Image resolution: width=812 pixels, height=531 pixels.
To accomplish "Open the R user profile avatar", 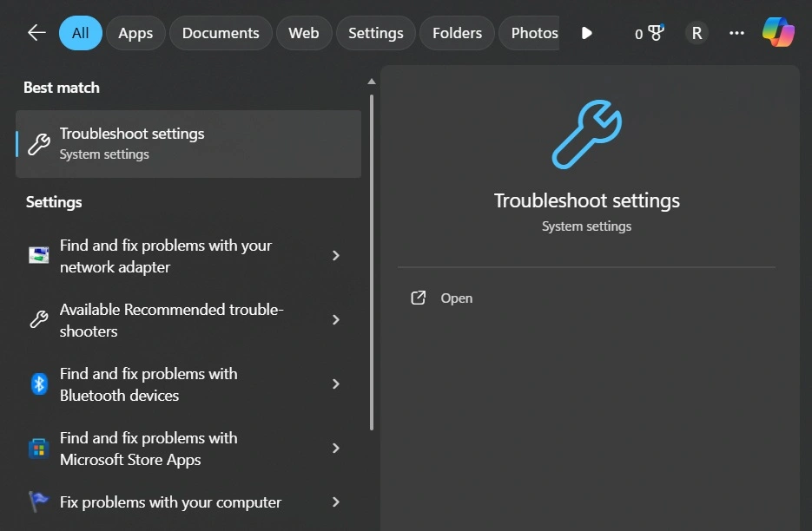I will point(696,33).
